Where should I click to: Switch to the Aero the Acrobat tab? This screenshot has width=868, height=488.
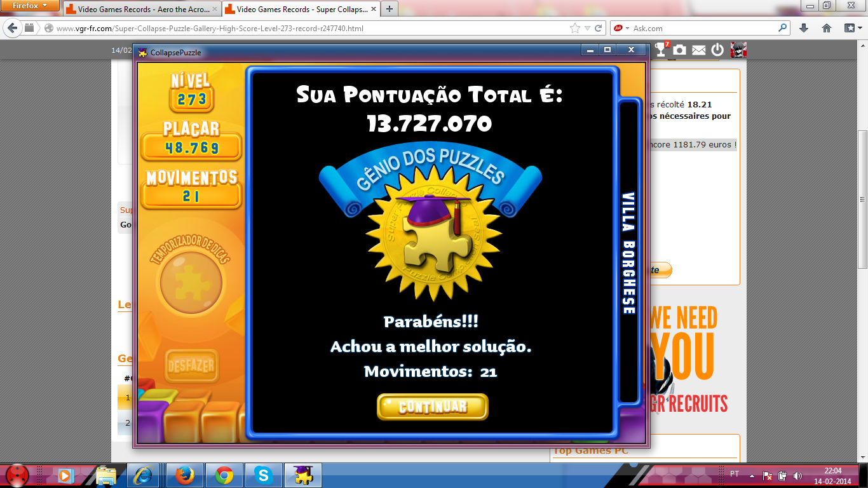pos(142,10)
